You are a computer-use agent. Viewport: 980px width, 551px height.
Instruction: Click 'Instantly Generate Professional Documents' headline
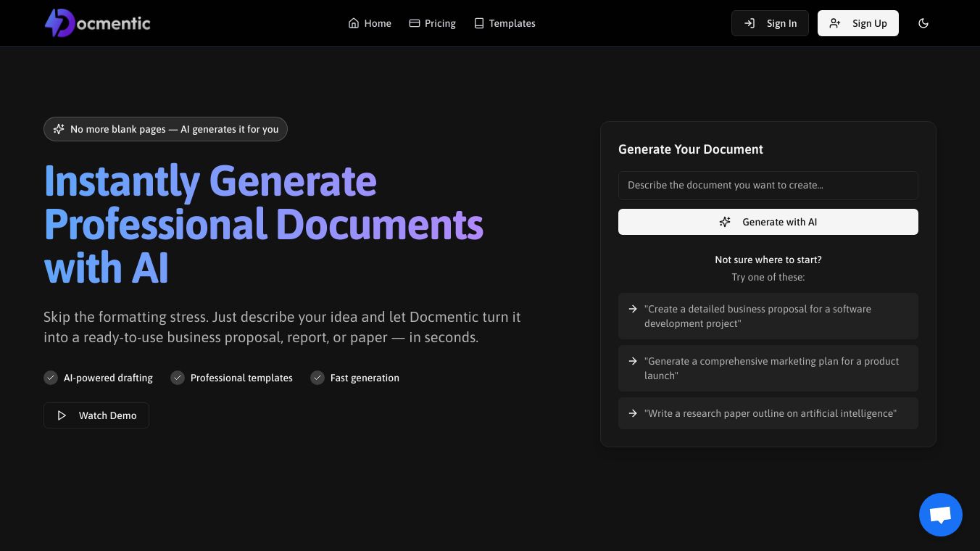click(264, 224)
